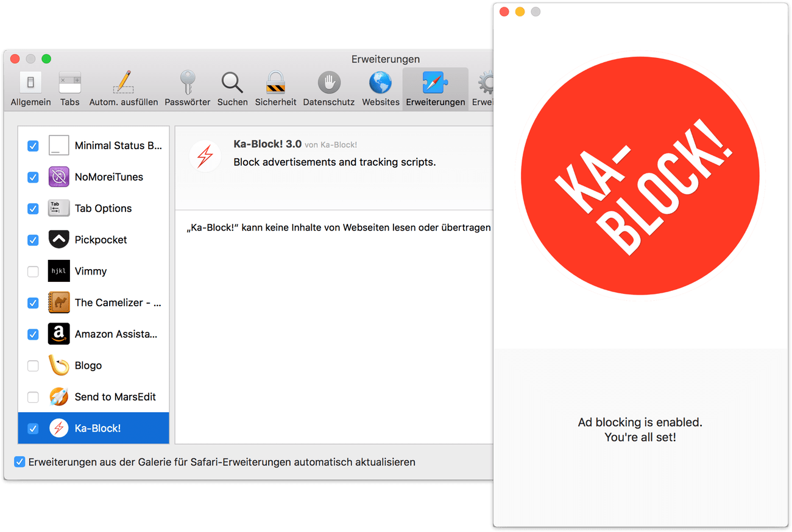
Task: Open the Sicherheit padlock pane
Action: click(x=275, y=89)
